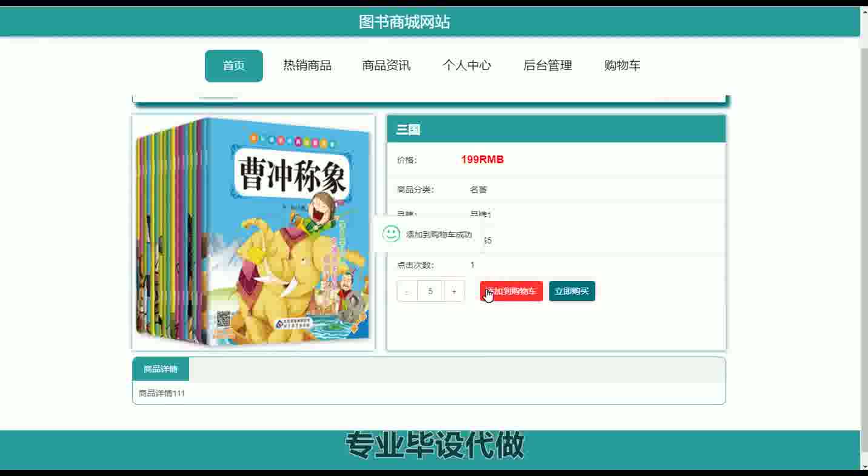Click the smiley icon in success toast
The width and height of the screenshot is (868, 476).
(391, 234)
